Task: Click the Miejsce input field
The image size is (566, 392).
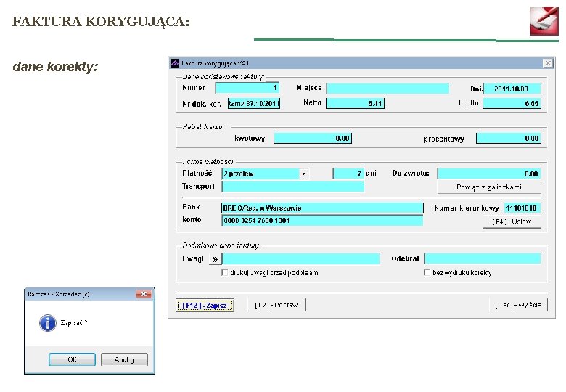Action: tap(387, 88)
